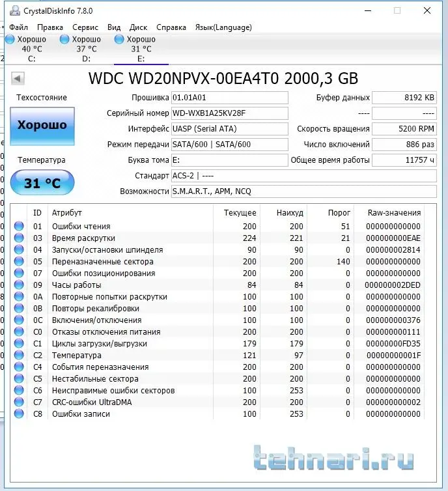Open the Сервис menu

coord(85,27)
